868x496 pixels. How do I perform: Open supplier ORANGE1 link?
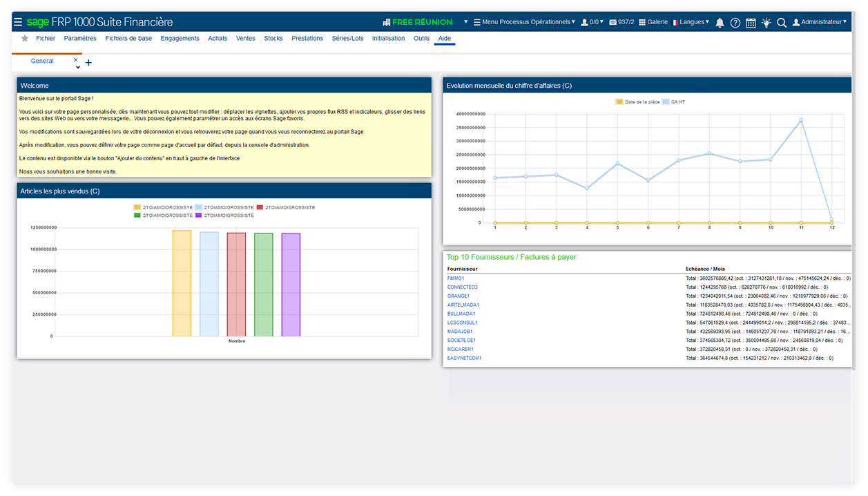[459, 296]
